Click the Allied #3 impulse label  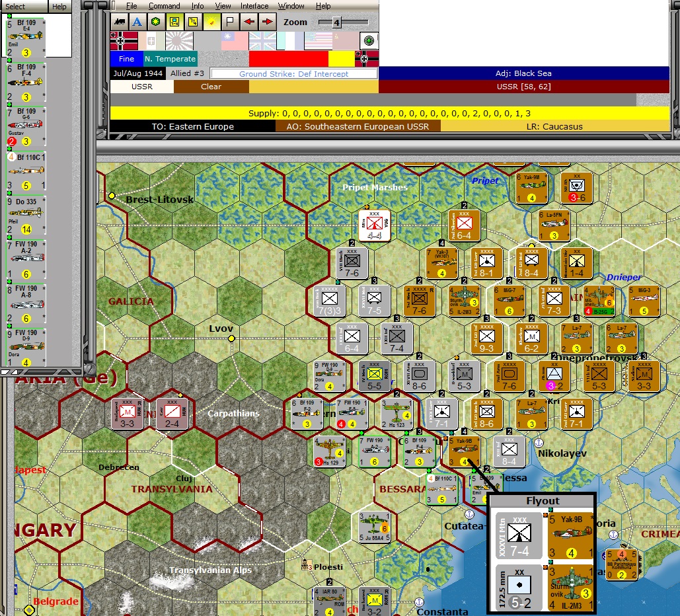[188, 73]
